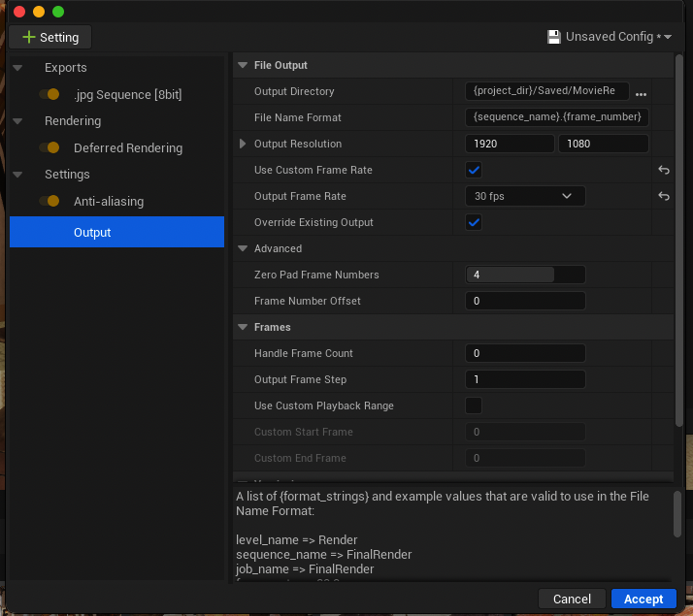The width and height of the screenshot is (693, 616).
Task: Click the save icon beside Unsaved Config
Action: click(x=554, y=37)
